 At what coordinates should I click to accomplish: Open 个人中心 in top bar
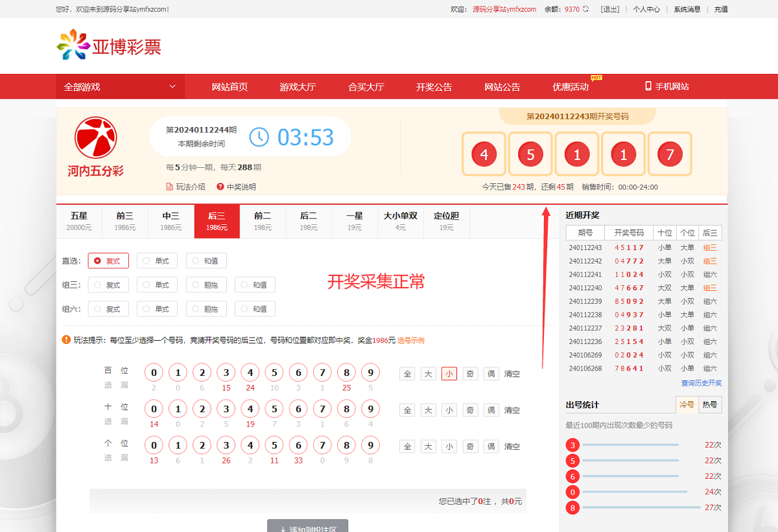[x=646, y=9]
